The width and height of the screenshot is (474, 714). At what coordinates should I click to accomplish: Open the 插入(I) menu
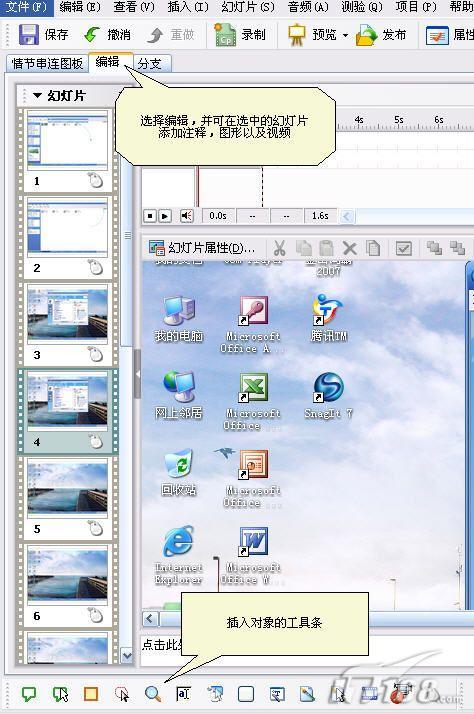(188, 7)
